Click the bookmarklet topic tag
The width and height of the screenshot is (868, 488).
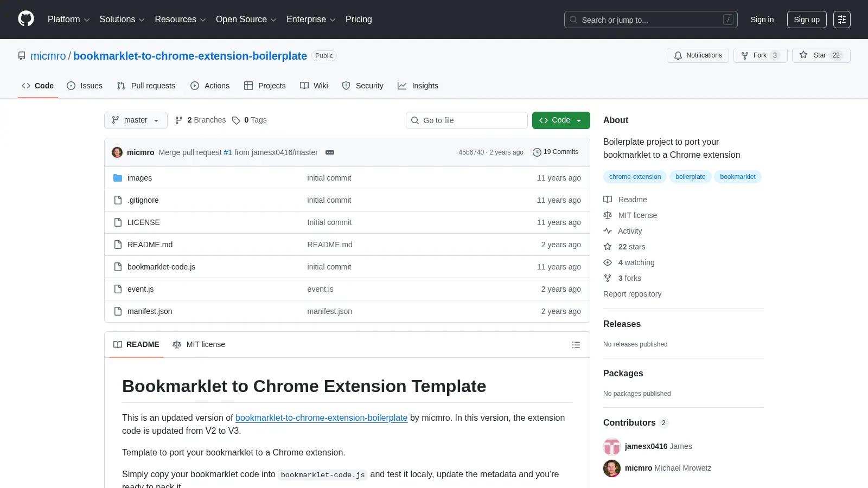[738, 177]
